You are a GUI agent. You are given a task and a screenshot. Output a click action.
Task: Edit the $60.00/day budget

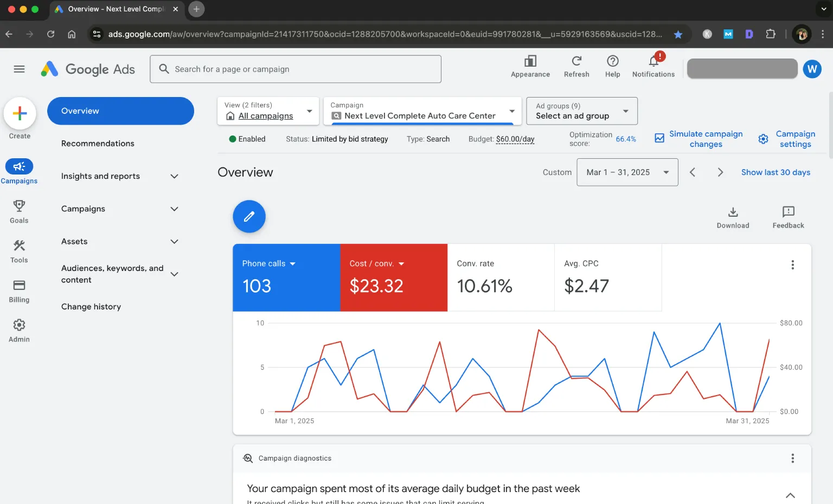(x=515, y=139)
